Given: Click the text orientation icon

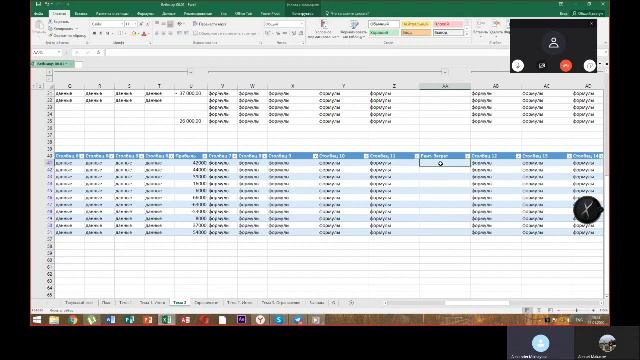Looking at the screenshot, I should [x=180, y=24].
